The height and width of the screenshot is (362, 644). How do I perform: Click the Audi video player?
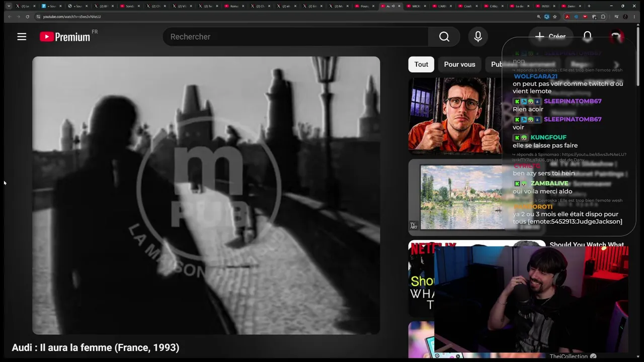tap(206, 195)
